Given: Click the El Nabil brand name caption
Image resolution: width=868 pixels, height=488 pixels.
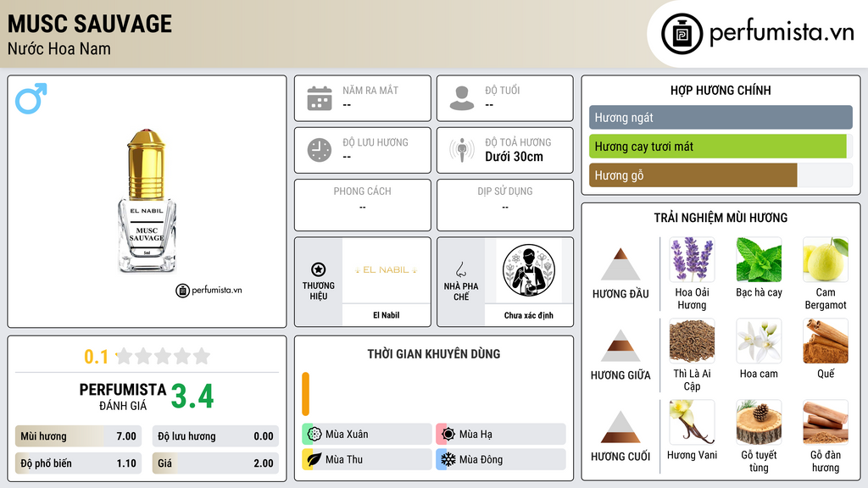Looking at the screenshot, I should [386, 315].
